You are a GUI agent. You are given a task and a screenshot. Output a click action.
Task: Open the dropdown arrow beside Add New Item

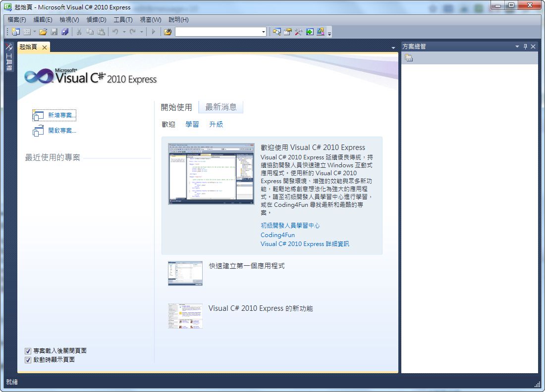pyautogui.click(x=34, y=32)
